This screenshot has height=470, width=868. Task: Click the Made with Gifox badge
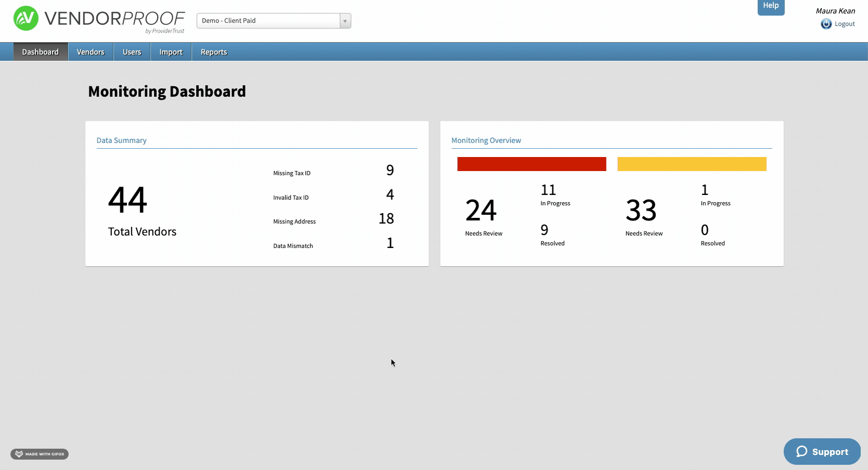coord(40,454)
